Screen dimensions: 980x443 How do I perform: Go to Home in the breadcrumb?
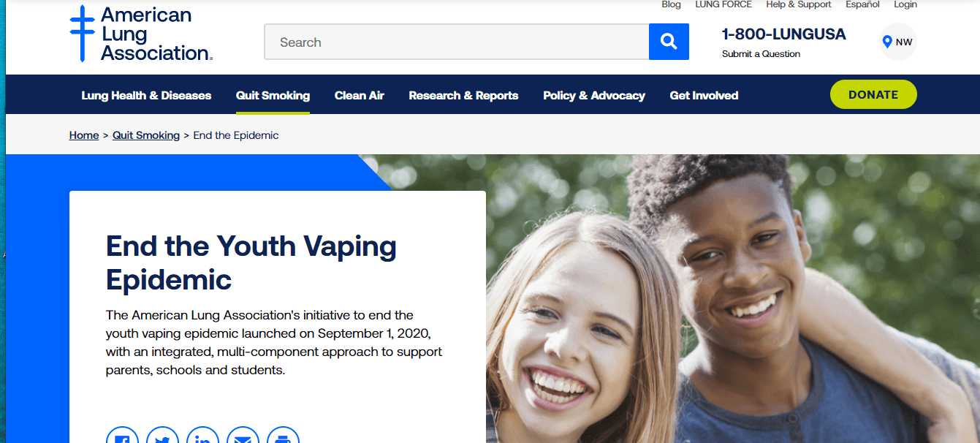84,135
